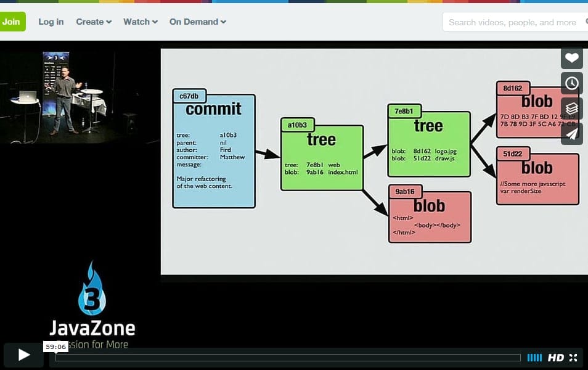Add the video to Watch Later
This screenshot has height=370, width=588.
pyautogui.click(x=571, y=83)
